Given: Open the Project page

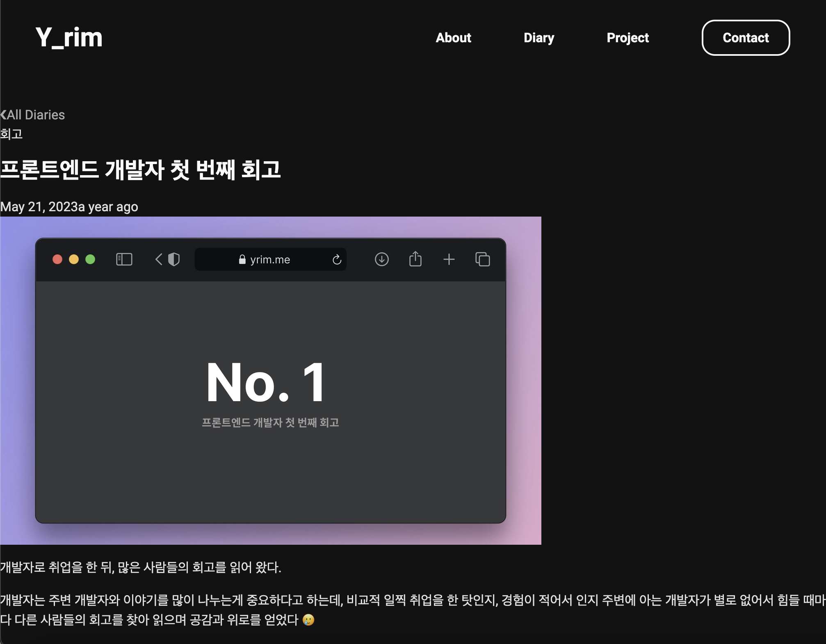Looking at the screenshot, I should click(x=627, y=38).
